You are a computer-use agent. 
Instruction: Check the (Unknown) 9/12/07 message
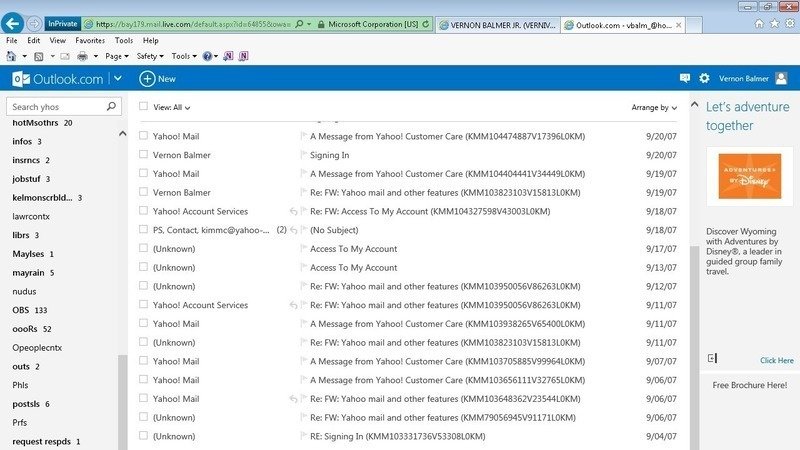tap(143, 286)
